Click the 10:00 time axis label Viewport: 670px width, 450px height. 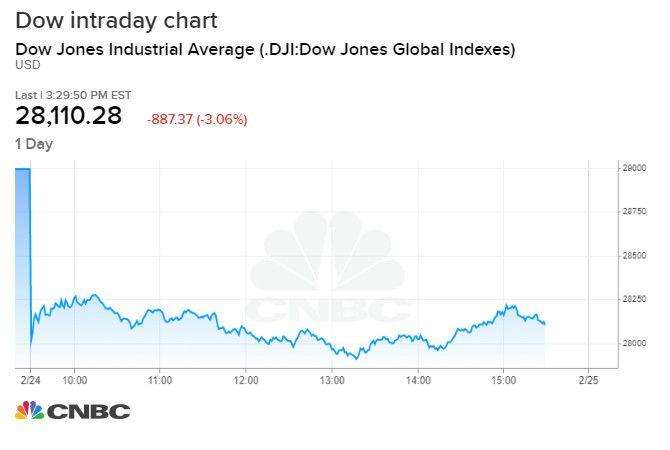(75, 380)
